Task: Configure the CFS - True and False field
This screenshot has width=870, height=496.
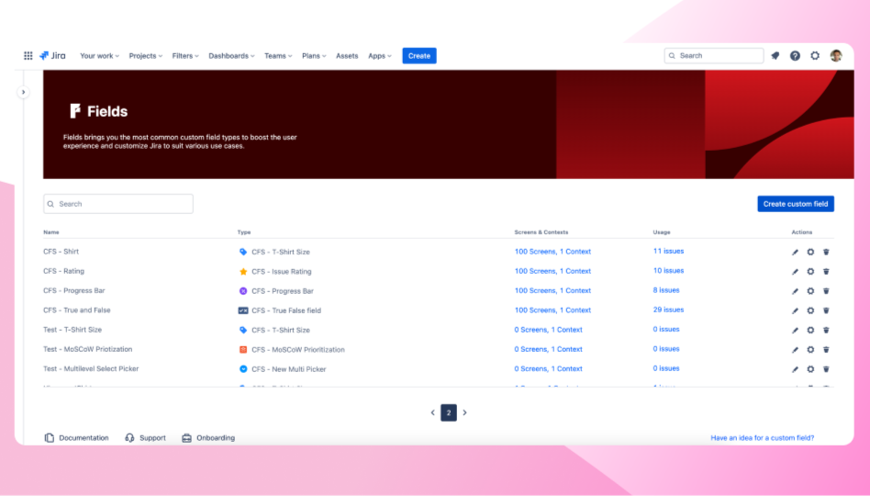Action: tap(811, 311)
